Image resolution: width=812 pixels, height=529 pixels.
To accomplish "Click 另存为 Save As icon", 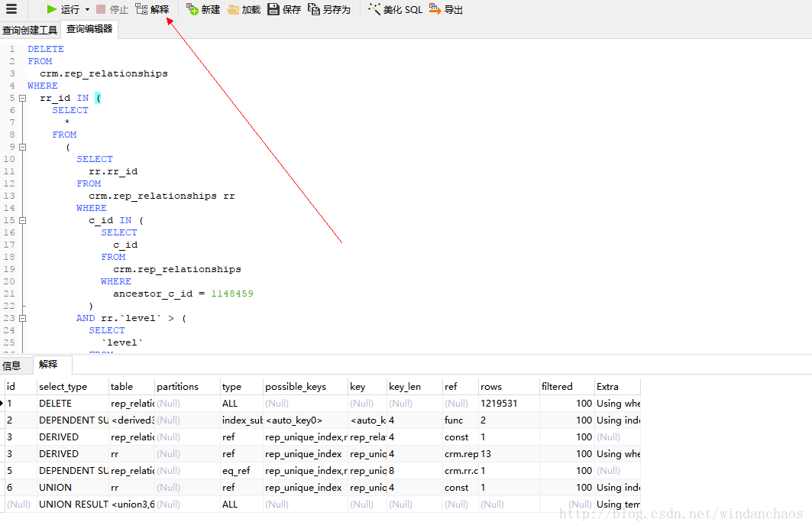I will (314, 9).
